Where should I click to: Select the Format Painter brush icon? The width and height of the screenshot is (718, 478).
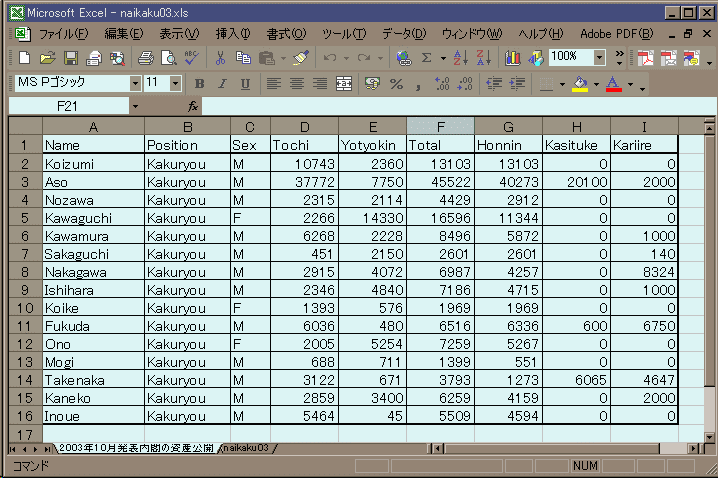300,58
